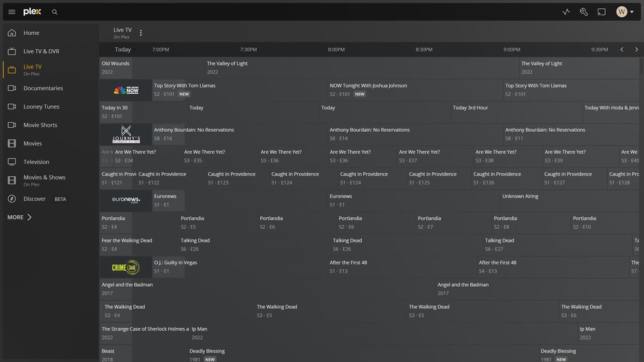Open Live TV three-dot options menu
644x362 pixels.
(x=141, y=33)
